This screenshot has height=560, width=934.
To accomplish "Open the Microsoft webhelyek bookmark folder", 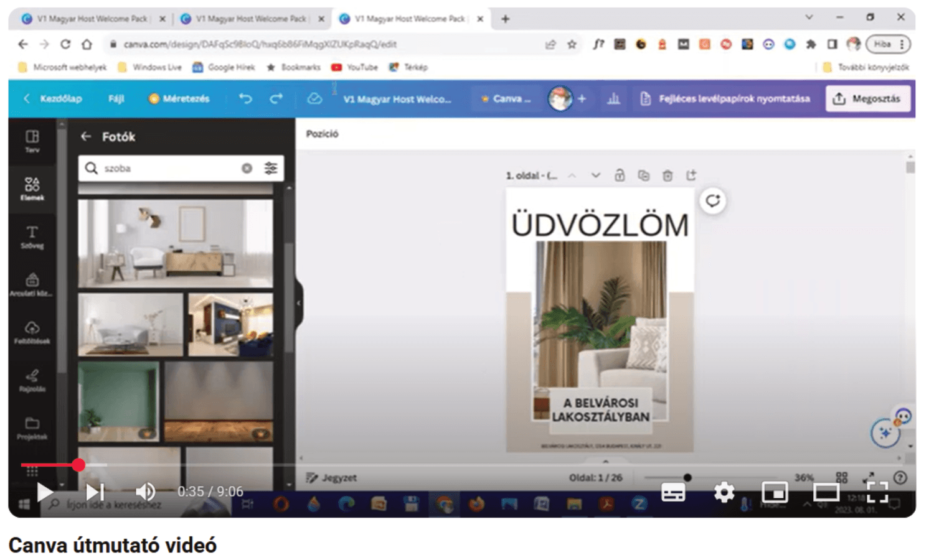I will 62,67.
